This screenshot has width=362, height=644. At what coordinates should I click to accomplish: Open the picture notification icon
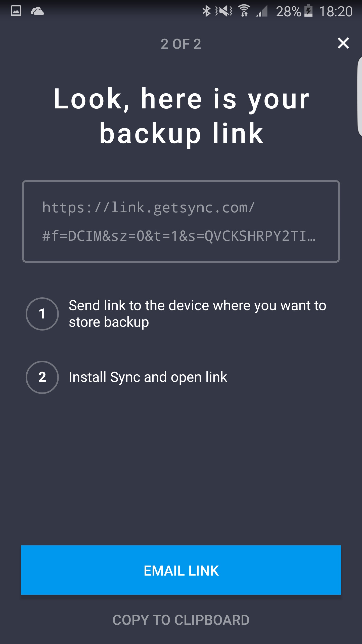[16, 11]
